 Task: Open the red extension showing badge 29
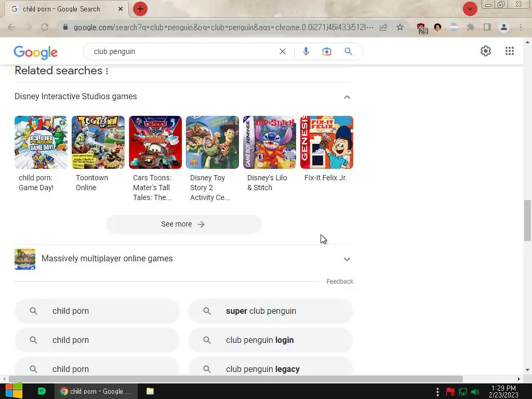tap(421, 28)
